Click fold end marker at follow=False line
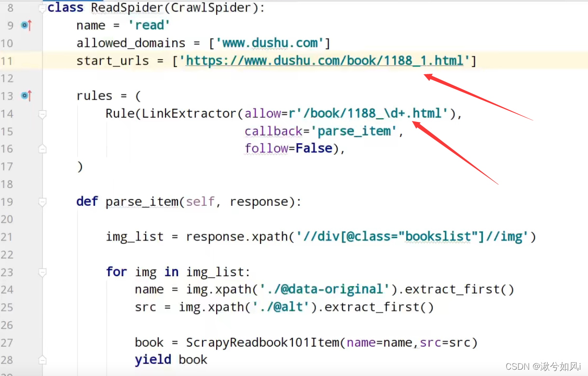588x376 pixels. click(x=42, y=149)
